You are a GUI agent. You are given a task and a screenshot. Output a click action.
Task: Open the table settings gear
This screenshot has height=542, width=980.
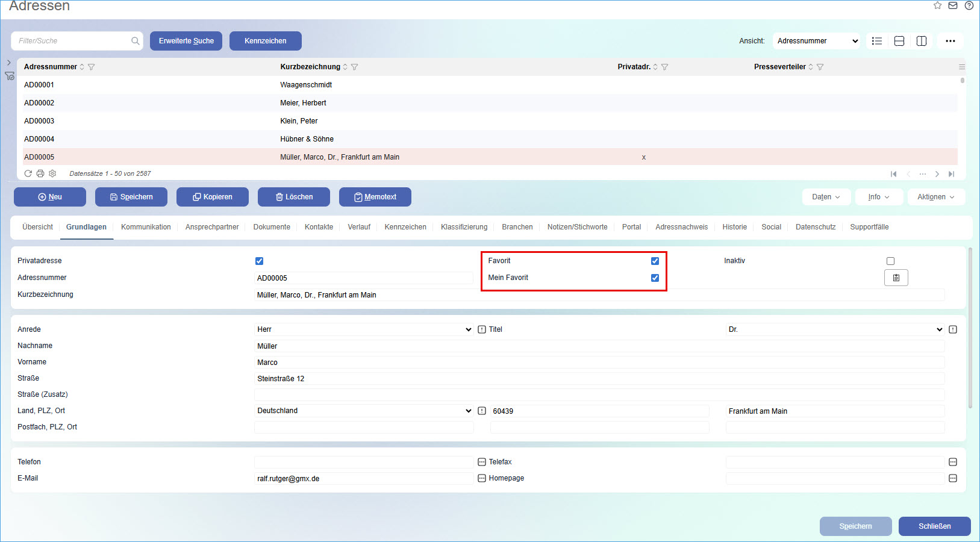click(x=52, y=173)
